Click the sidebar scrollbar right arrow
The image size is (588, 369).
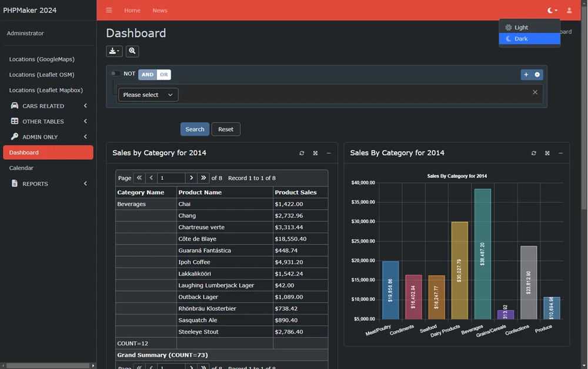pyautogui.click(x=93, y=365)
